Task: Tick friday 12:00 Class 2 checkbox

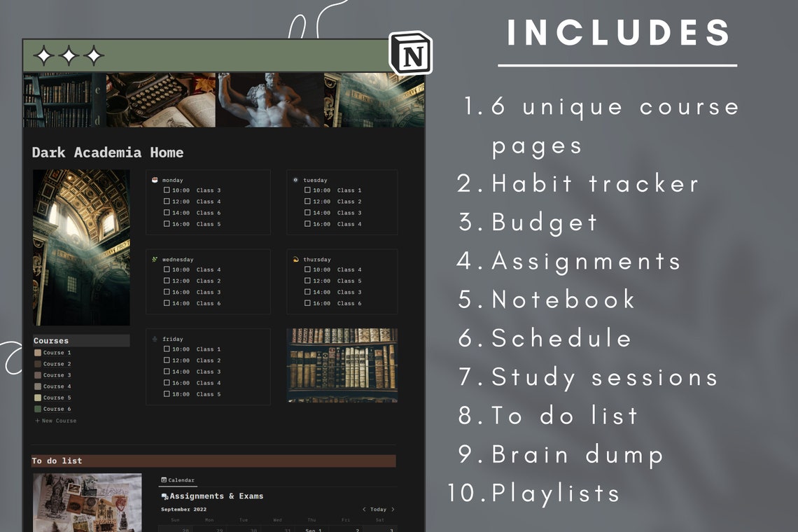Action: [x=167, y=360]
